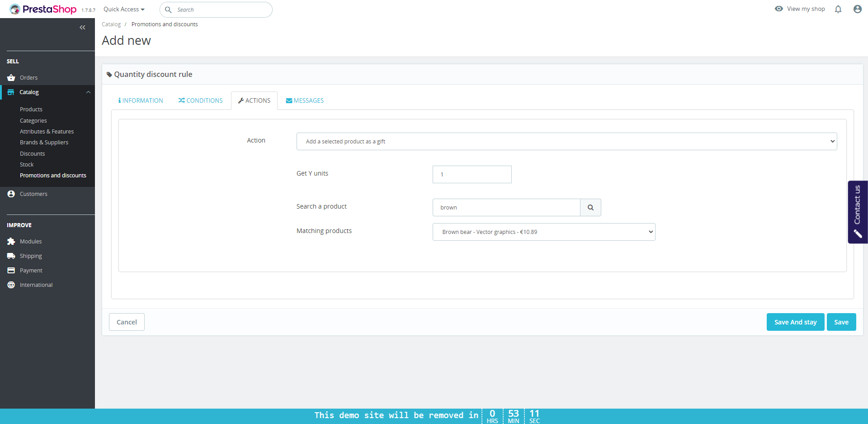Open Attributes & Features submenu item
Image resolution: width=868 pixels, height=424 pixels.
tap(47, 132)
